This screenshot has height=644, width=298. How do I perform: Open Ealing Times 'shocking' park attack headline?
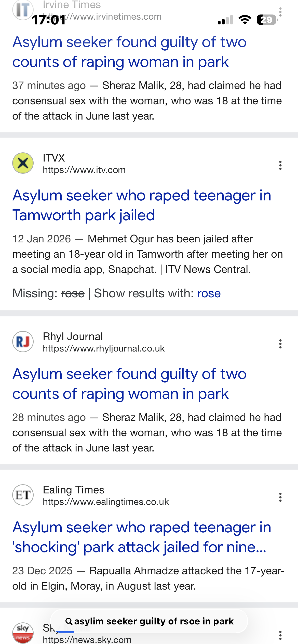(x=142, y=537)
